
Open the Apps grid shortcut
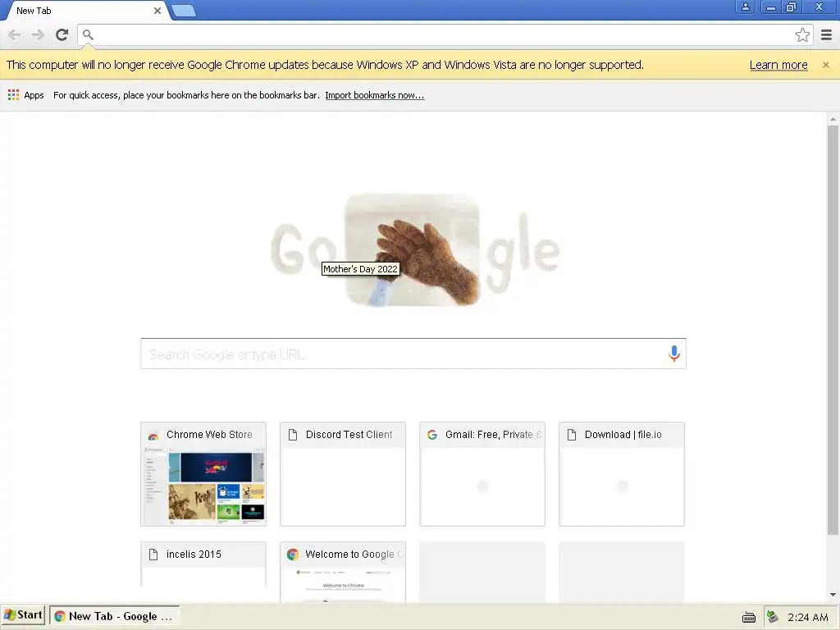click(25, 95)
